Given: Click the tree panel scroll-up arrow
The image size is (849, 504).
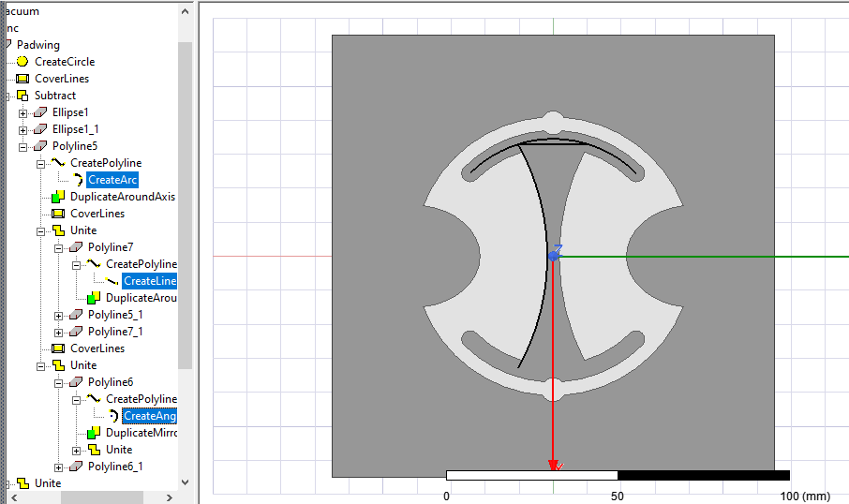Looking at the screenshot, I should (x=185, y=11).
